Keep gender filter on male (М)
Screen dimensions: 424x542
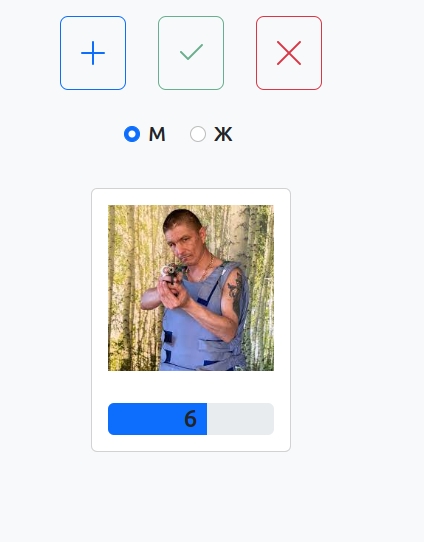132,134
